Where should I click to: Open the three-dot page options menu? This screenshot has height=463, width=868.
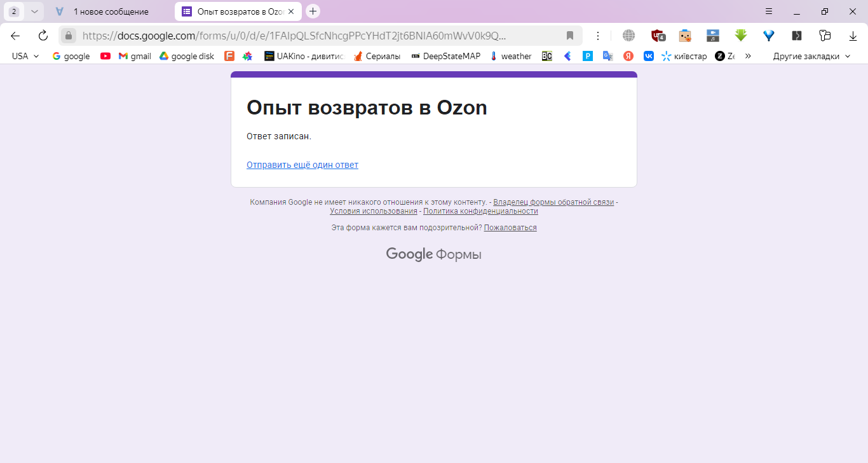[x=598, y=36]
